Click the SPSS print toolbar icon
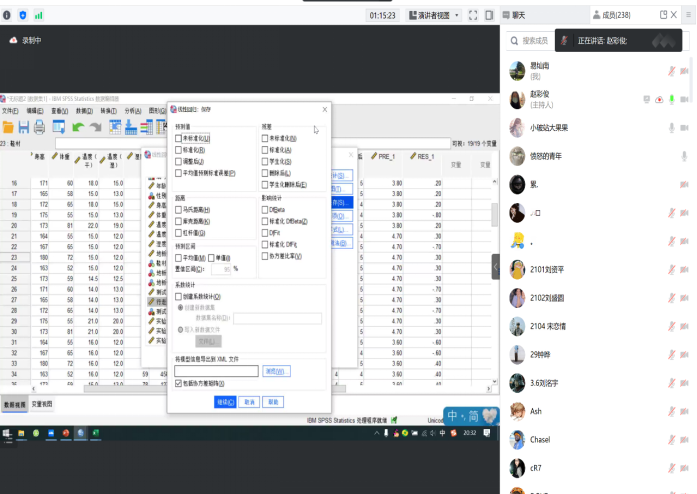The width and height of the screenshot is (697, 494). [38, 127]
